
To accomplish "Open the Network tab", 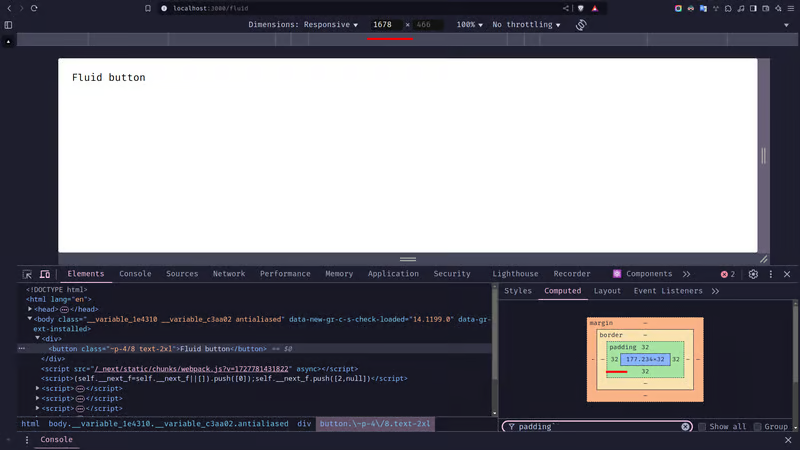I will click(229, 274).
